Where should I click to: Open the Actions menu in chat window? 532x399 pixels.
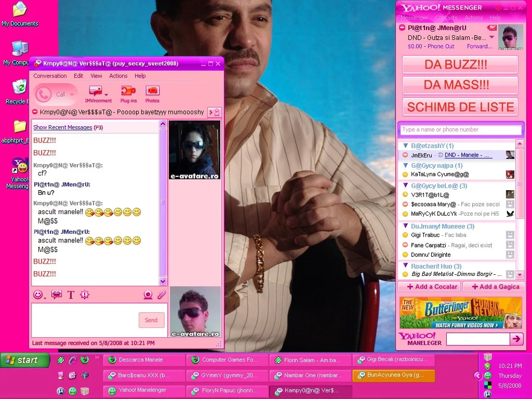point(118,76)
